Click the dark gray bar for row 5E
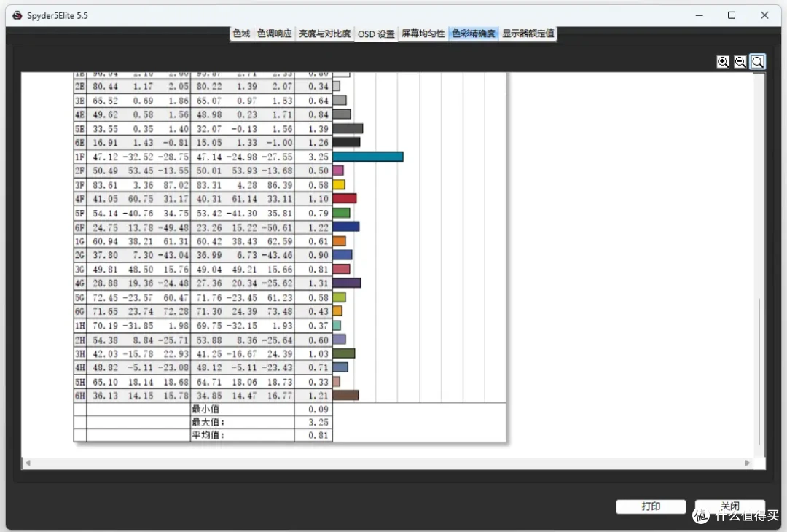The width and height of the screenshot is (787, 532). pos(348,128)
